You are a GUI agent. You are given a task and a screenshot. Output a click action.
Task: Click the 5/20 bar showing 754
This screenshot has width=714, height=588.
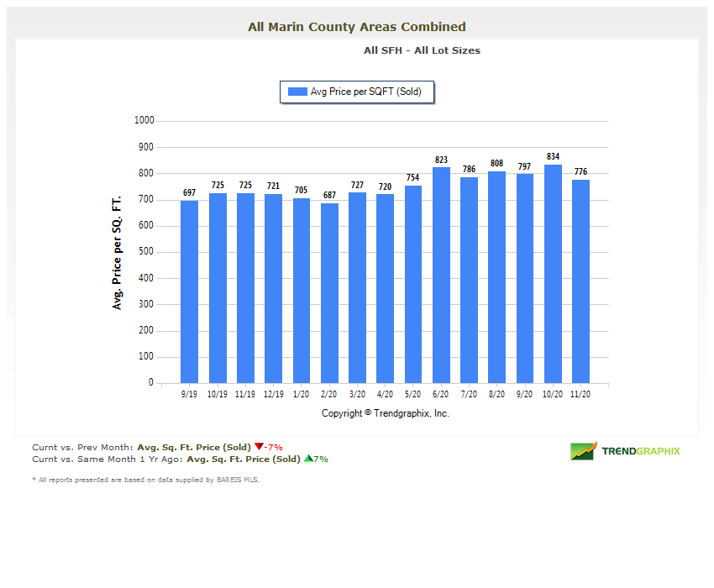pos(413,284)
